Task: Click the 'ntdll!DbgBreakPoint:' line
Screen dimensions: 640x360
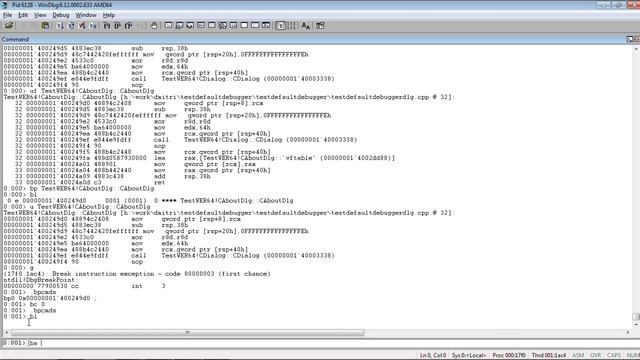Action: [x=40, y=280]
